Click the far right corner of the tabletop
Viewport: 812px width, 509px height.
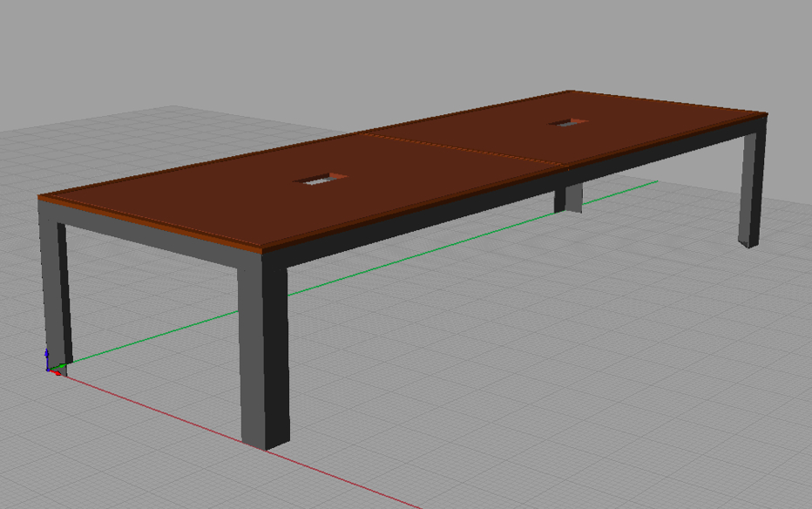coord(764,113)
